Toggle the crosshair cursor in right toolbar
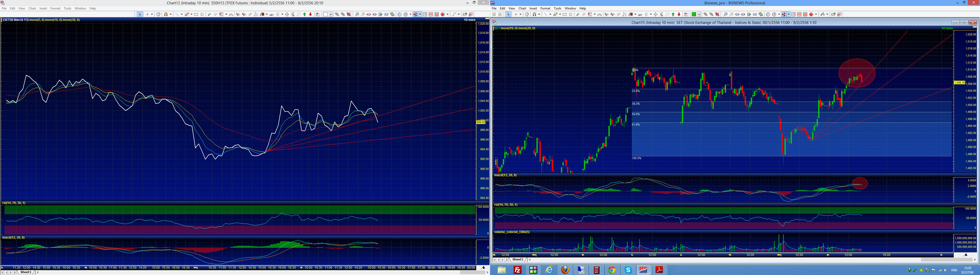The image size is (980, 275). 516,15
